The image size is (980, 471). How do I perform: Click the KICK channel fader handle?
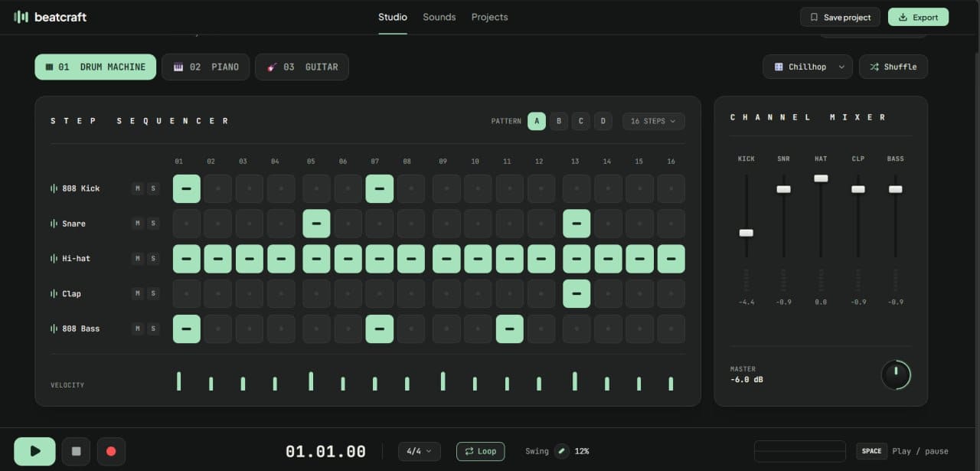click(746, 233)
